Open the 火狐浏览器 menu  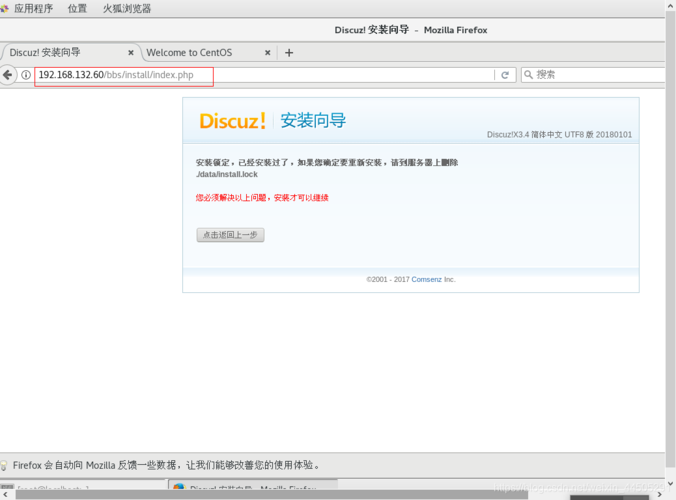[x=127, y=8]
